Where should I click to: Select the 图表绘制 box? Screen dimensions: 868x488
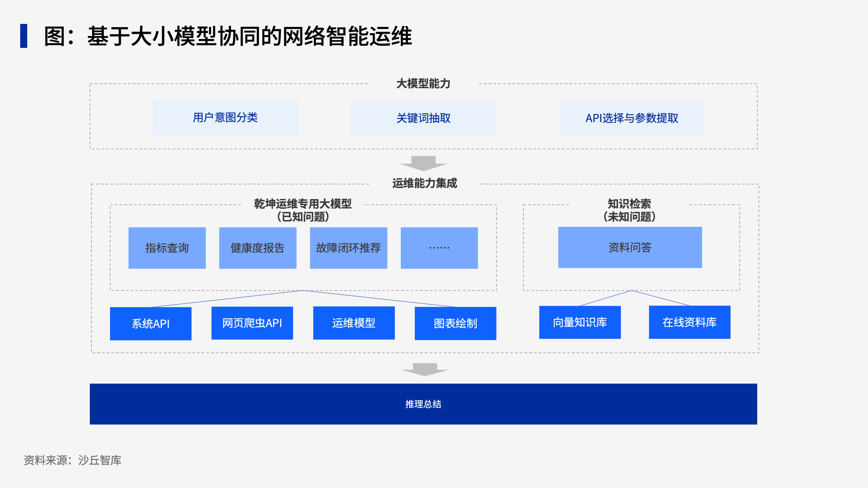click(455, 323)
